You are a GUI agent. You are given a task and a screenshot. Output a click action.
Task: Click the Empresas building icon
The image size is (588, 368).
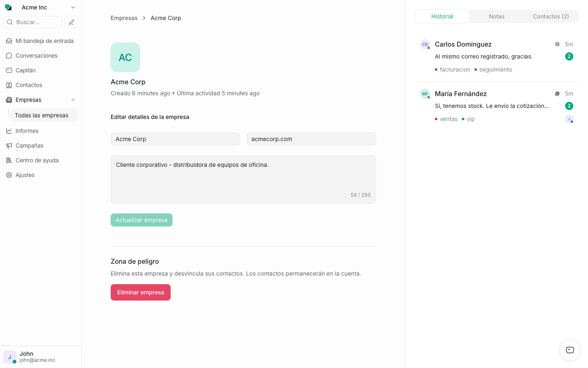coord(9,100)
